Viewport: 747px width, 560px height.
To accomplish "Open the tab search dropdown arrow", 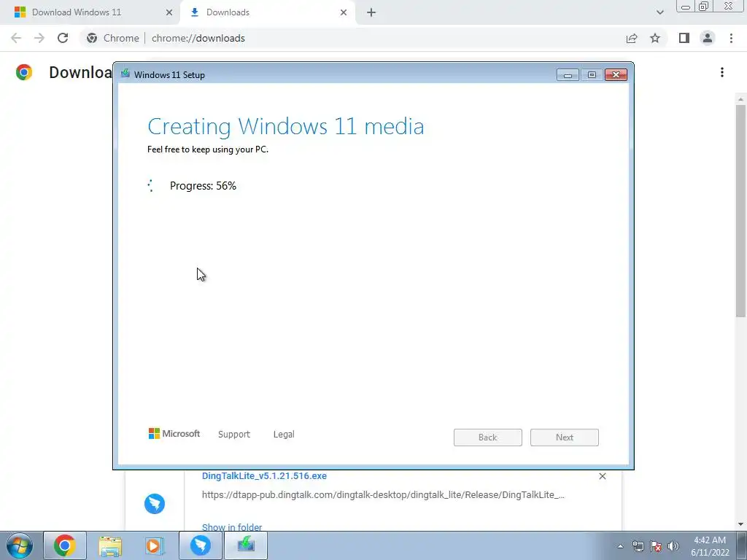I will (x=659, y=12).
